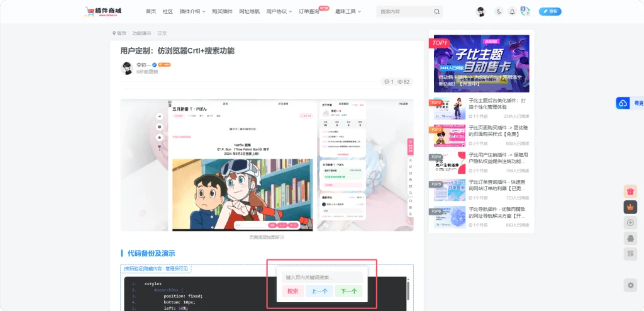Click the circled plus icon in floating bar

point(631,222)
